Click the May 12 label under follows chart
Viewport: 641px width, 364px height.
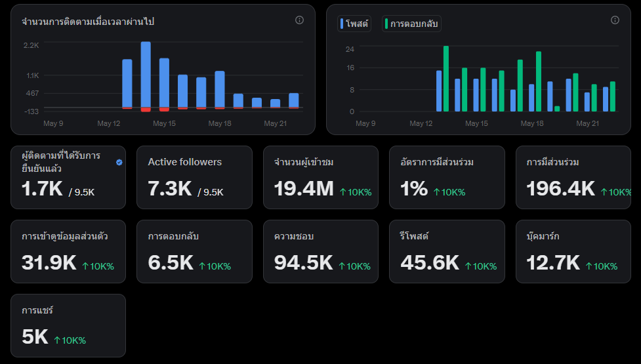(x=109, y=123)
